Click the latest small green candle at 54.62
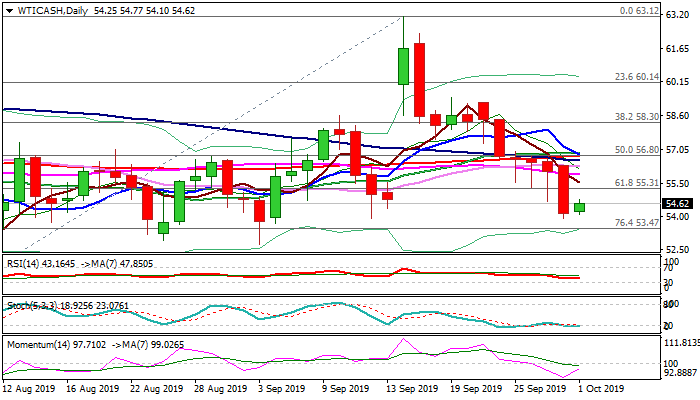Screen dimensions: 700x400 (579, 207)
